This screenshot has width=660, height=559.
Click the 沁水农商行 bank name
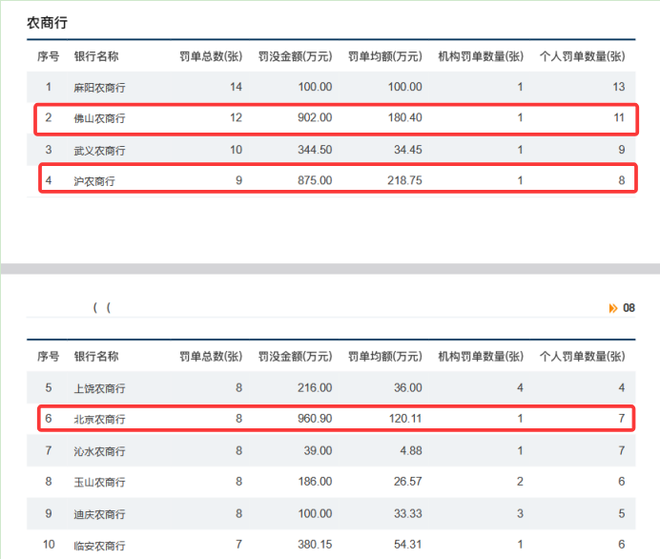click(100, 451)
